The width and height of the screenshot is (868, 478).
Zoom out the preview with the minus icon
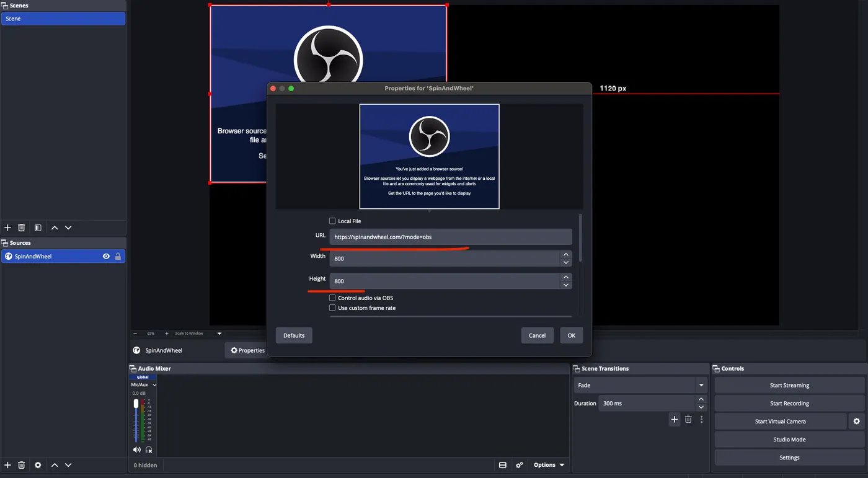[135, 334]
